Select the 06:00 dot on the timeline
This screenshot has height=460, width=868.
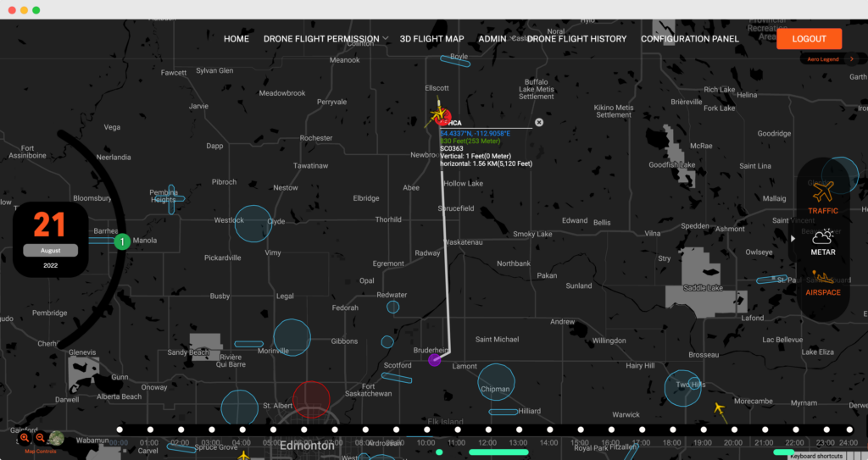[x=304, y=430]
